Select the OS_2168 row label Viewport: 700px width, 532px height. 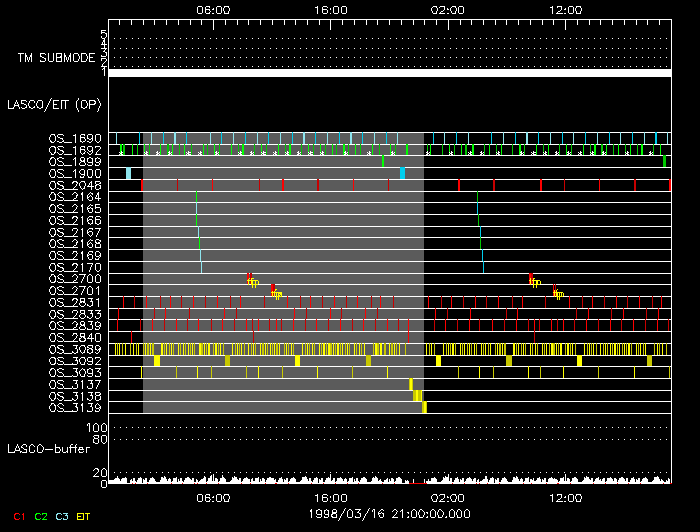75,244
